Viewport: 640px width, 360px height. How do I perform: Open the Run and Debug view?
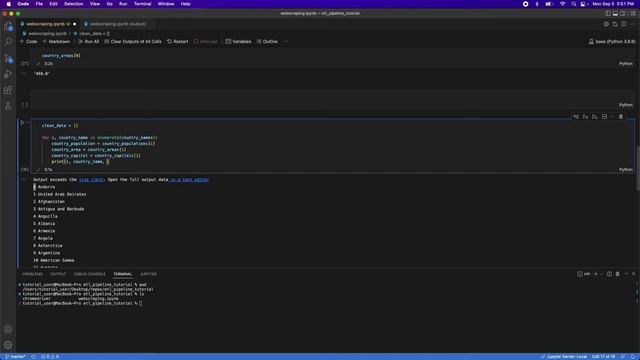[x=8, y=74]
